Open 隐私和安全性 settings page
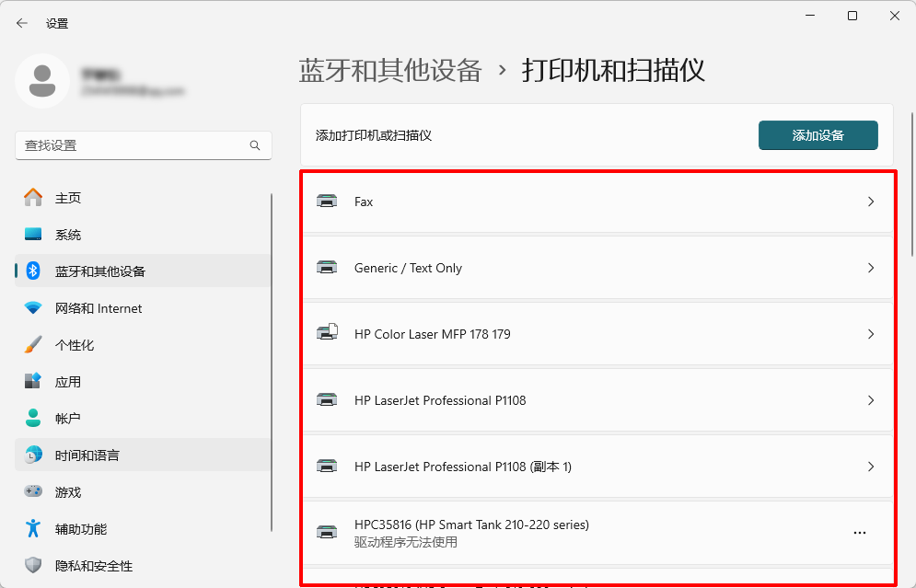Screen dimensions: 916x588 tap(143, 565)
